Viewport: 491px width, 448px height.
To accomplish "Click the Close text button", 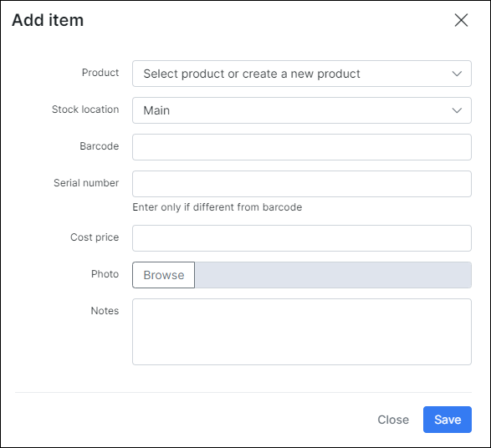I will point(393,420).
